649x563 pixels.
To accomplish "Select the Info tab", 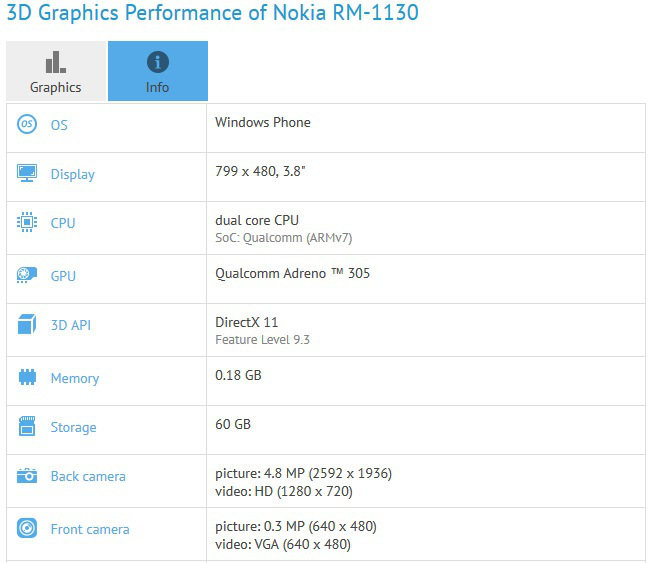I will [x=157, y=71].
